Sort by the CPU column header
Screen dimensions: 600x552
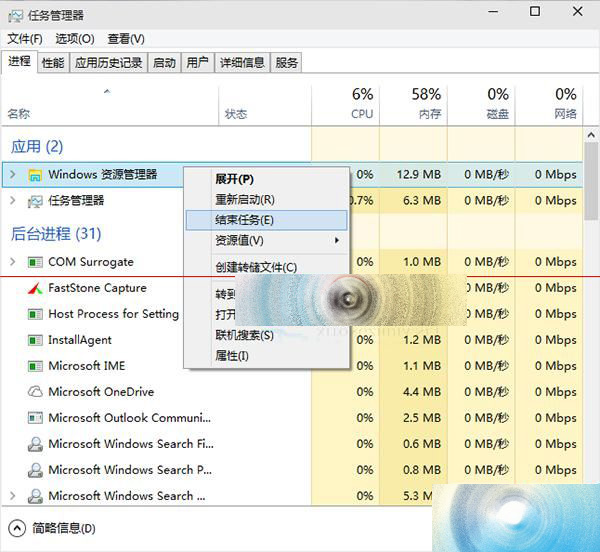(362, 114)
